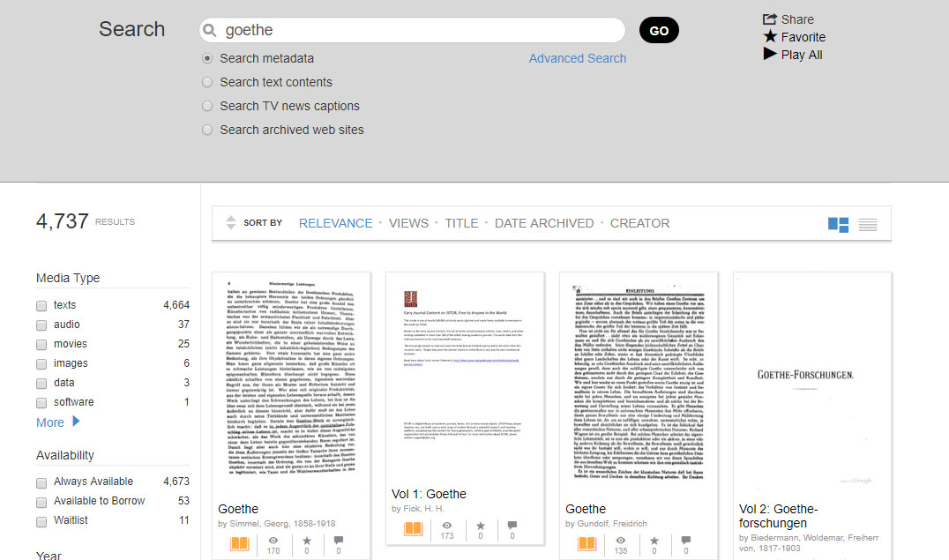The height and width of the screenshot is (560, 949).
Task: Click the magnifier icon in search box
Action: tap(209, 30)
